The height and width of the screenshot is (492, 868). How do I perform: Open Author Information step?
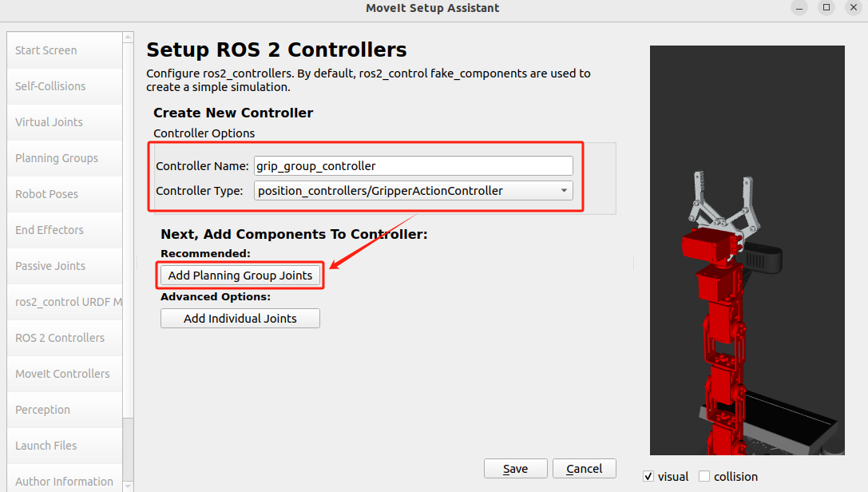tap(65, 482)
